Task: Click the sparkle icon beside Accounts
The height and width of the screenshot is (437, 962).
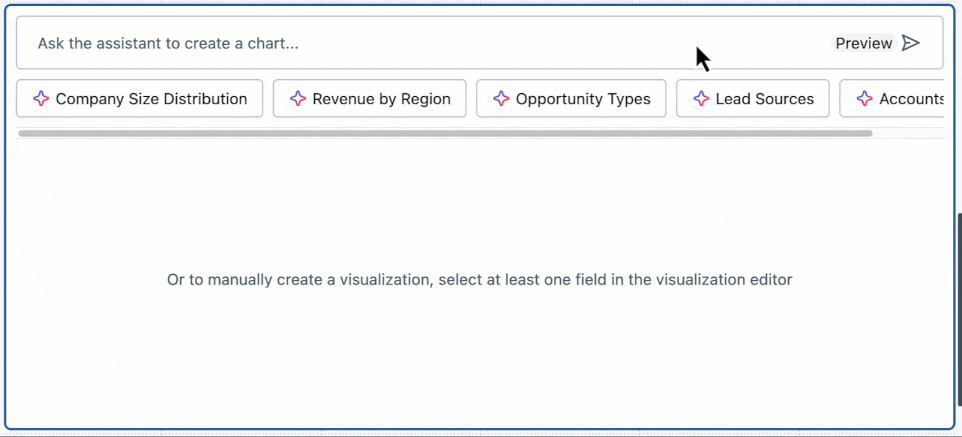Action: (x=864, y=99)
